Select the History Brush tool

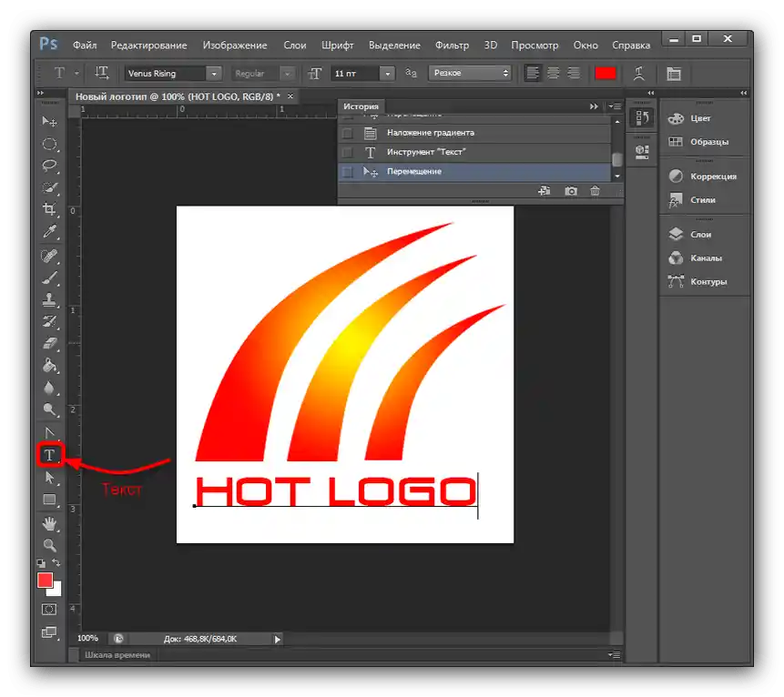point(49,321)
